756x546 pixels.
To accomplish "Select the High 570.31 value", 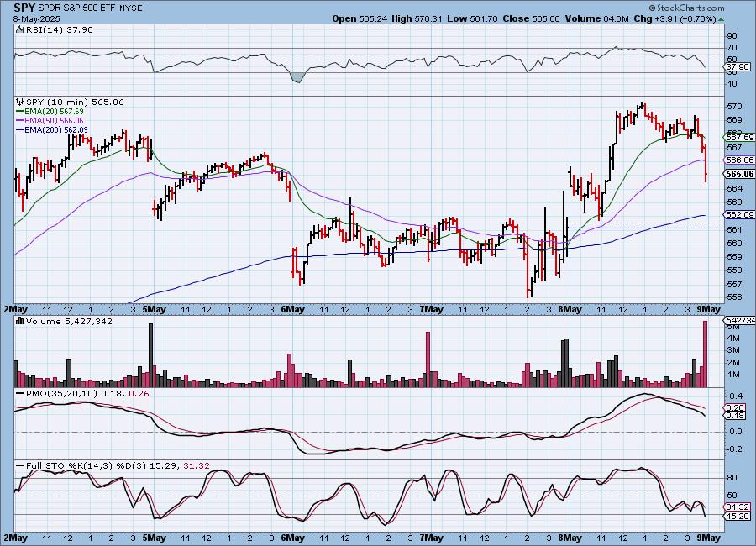I will pos(417,18).
